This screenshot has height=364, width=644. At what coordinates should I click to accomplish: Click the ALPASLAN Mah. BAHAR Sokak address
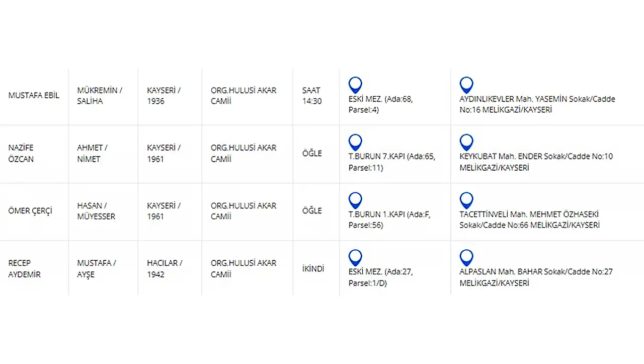[x=536, y=277]
